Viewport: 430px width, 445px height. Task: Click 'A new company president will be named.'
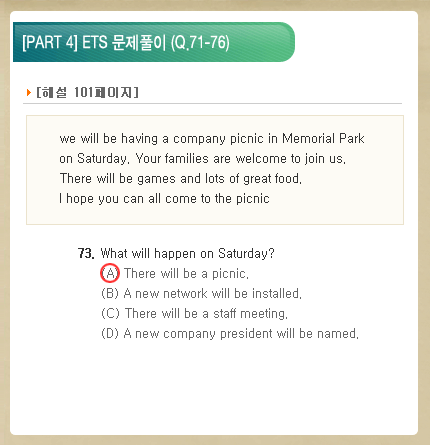[x=241, y=334]
